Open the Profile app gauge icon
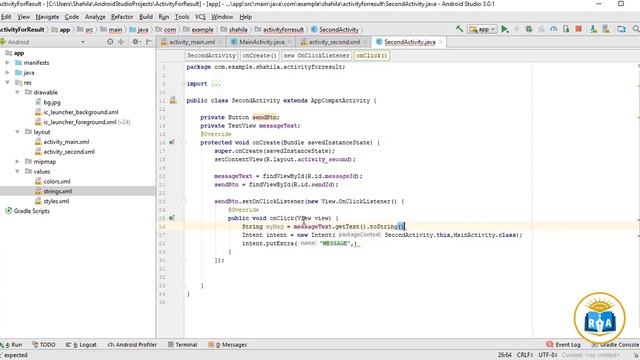 (x=553, y=29)
